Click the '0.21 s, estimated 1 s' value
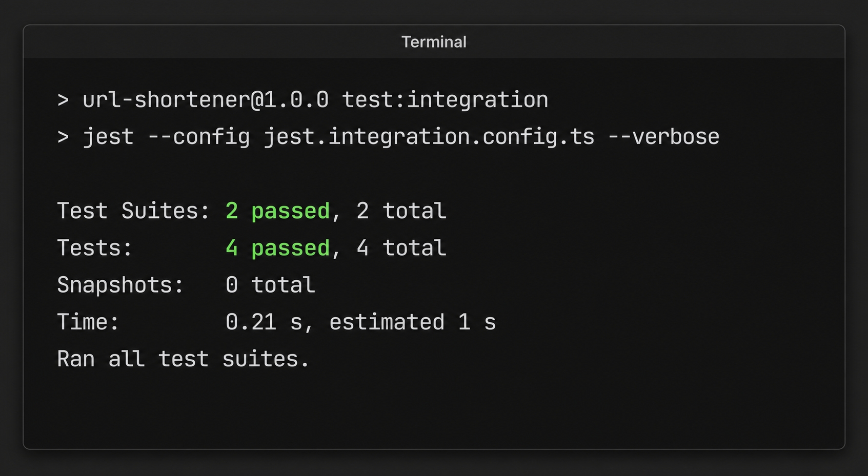868x476 pixels. pos(361,322)
